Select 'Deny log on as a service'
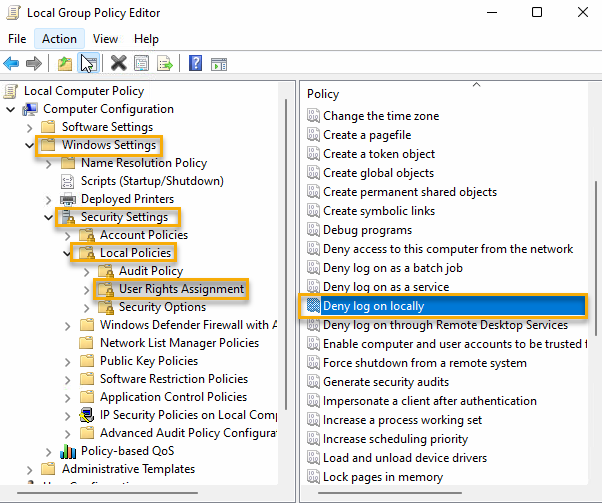The image size is (602, 503). [386, 287]
